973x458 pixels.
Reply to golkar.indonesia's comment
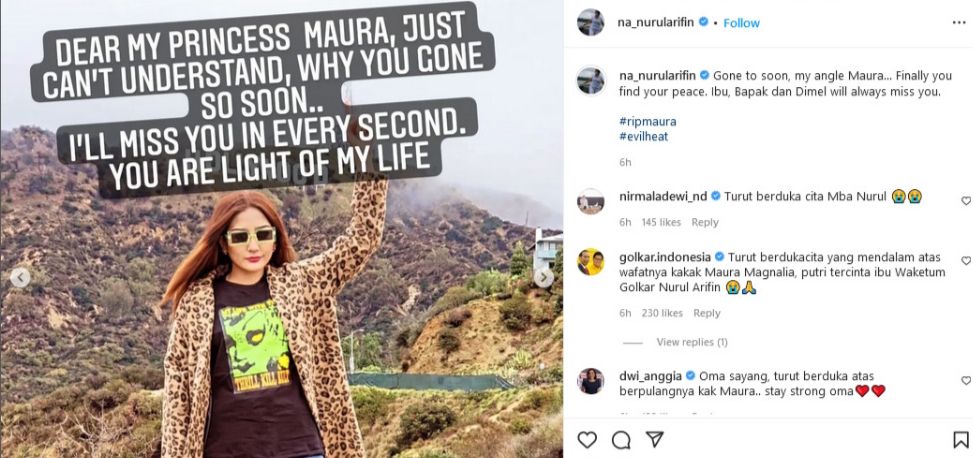[x=707, y=313]
